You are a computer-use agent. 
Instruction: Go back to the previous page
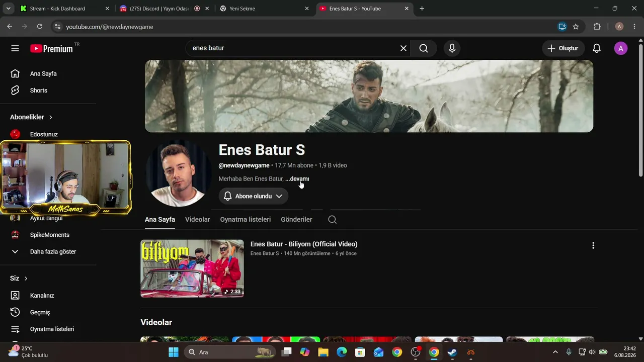(x=10, y=27)
